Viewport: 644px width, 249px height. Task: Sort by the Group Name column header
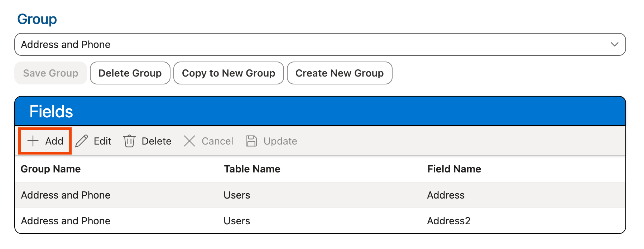[x=51, y=169]
